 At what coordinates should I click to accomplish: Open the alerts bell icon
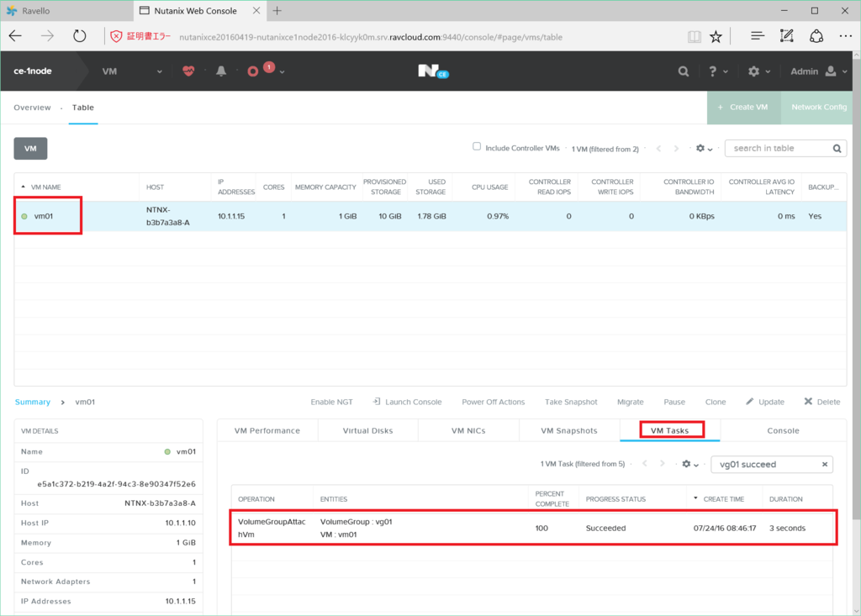point(221,71)
